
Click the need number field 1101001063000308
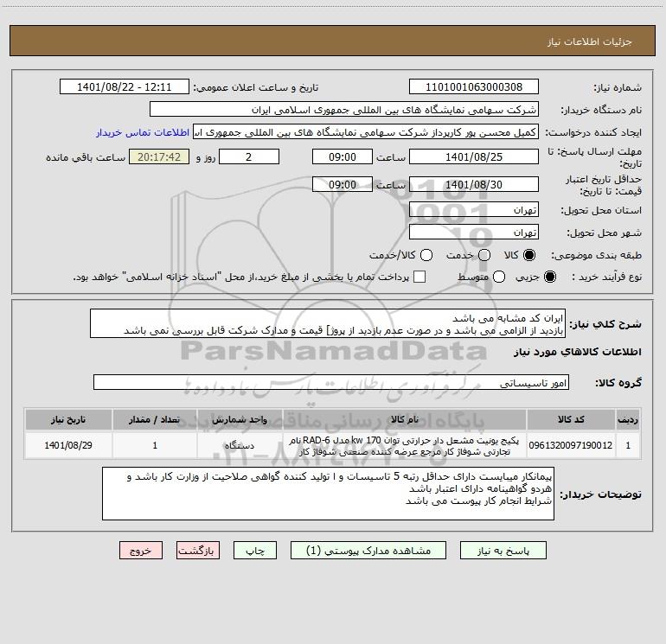[474, 87]
